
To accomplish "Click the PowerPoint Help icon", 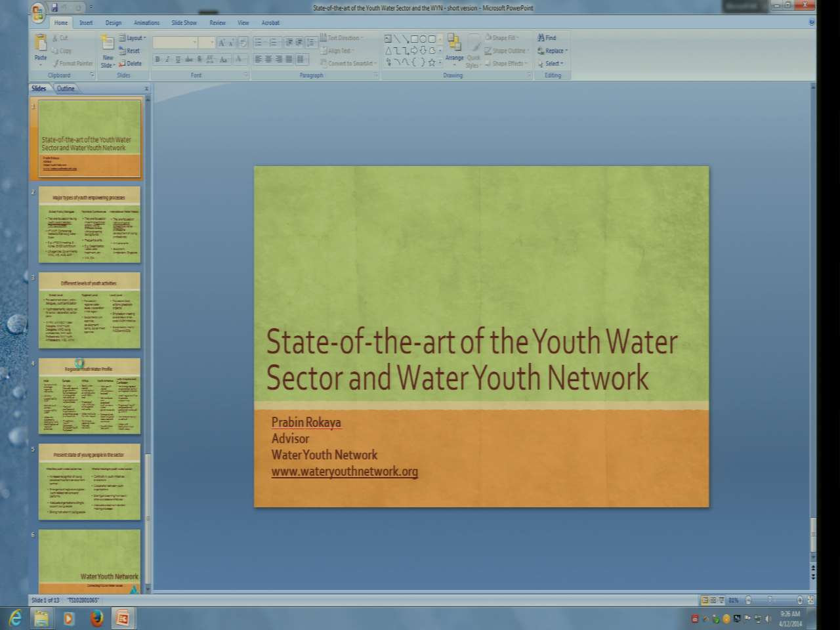I will tap(812, 22).
